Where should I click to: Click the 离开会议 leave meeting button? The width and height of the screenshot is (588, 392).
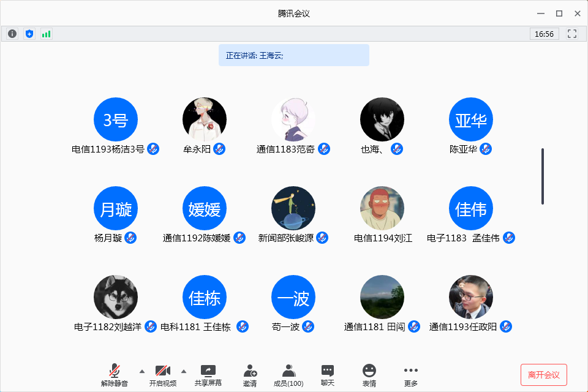tap(544, 375)
